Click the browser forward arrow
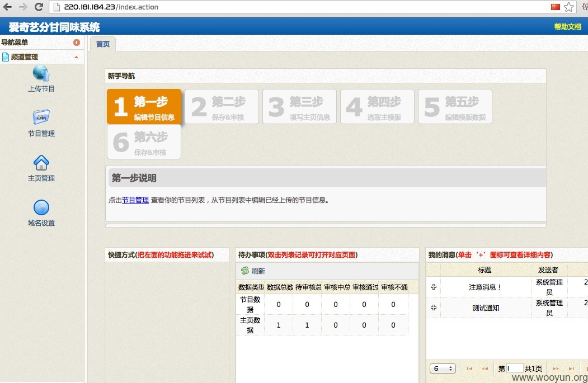This screenshot has height=383, width=588. point(23,7)
